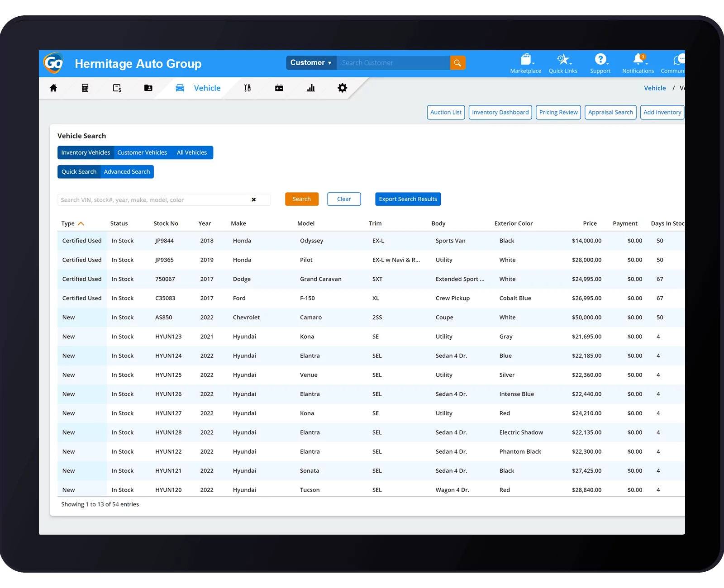Viewport: 724px width, 588px height.
Task: Open the service tools icon
Action: [x=248, y=88]
